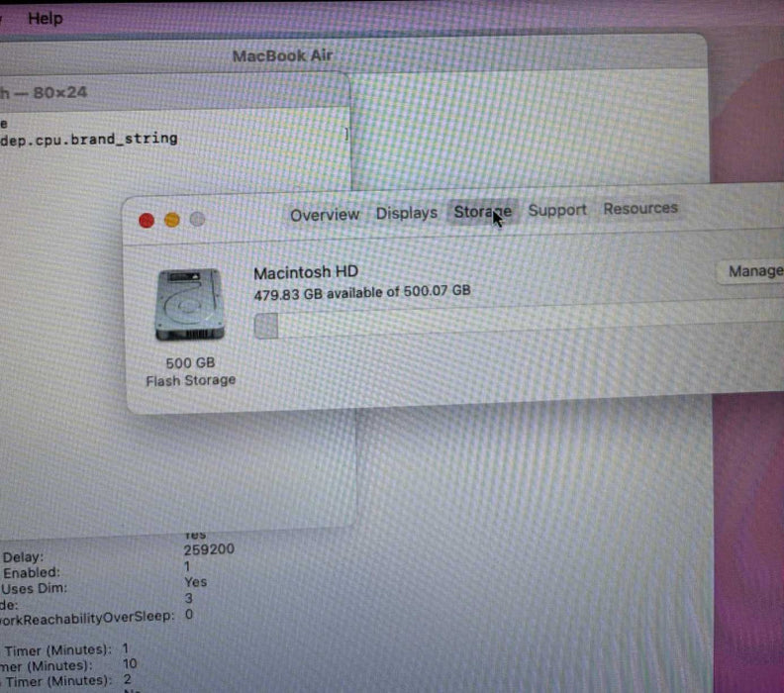Close the About This Mac window
784x693 pixels.
point(147,221)
